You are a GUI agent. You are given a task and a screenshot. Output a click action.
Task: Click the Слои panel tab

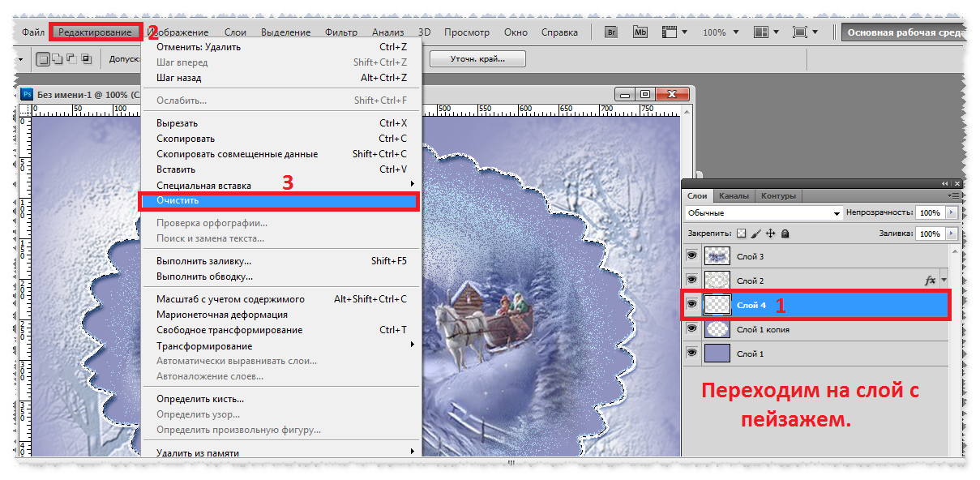click(x=697, y=195)
